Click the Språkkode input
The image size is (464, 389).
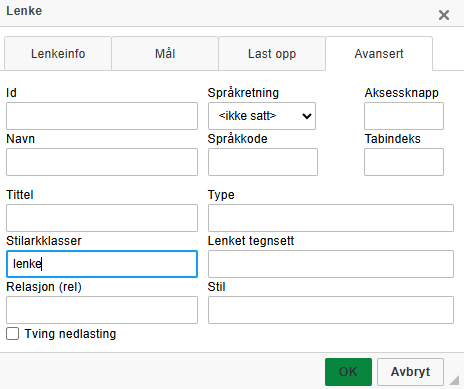point(263,162)
